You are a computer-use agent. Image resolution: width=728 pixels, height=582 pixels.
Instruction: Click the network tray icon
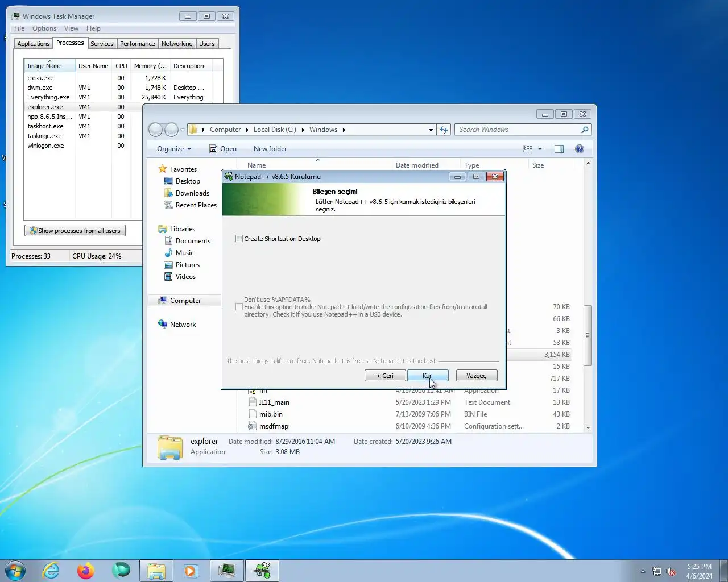tap(657, 571)
